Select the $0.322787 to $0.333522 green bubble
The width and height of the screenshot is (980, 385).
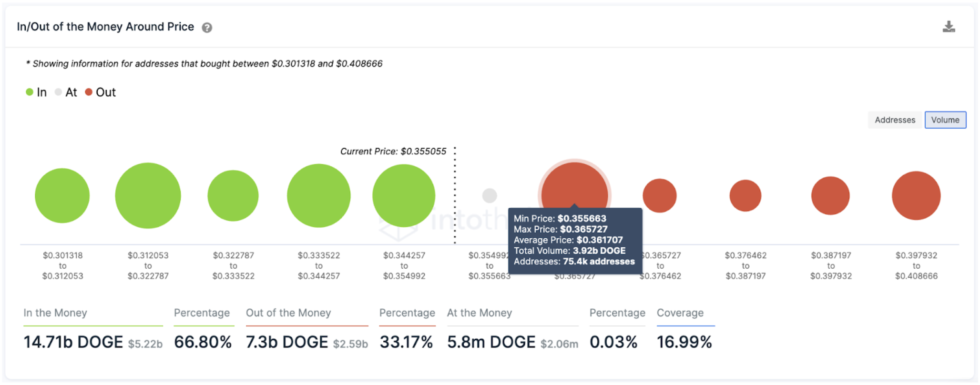[233, 195]
